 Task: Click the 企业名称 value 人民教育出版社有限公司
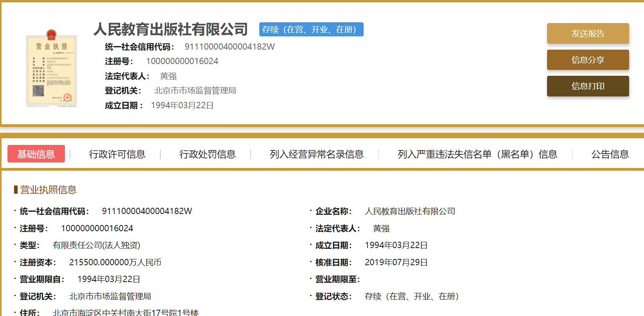point(410,211)
